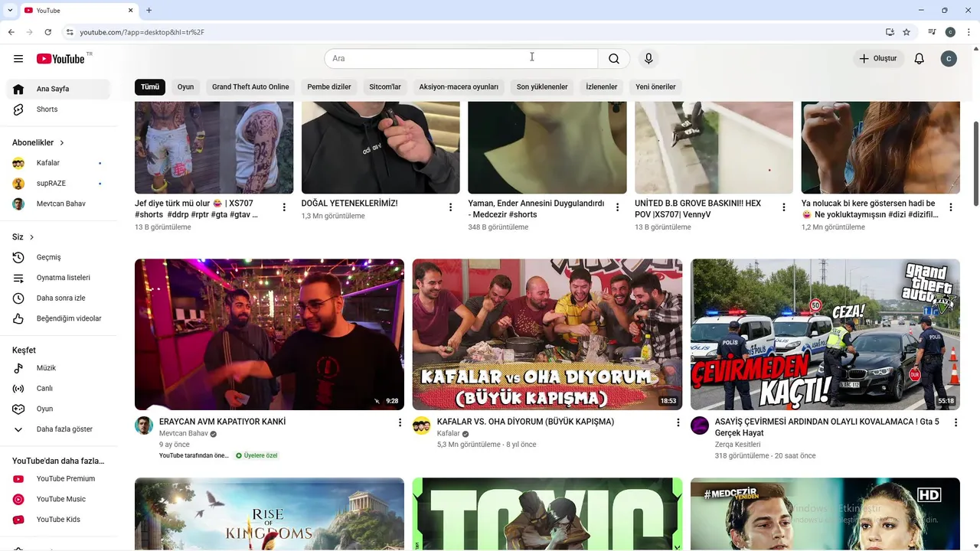
Task: Select the Son yüklenenler chip
Action: tap(542, 86)
